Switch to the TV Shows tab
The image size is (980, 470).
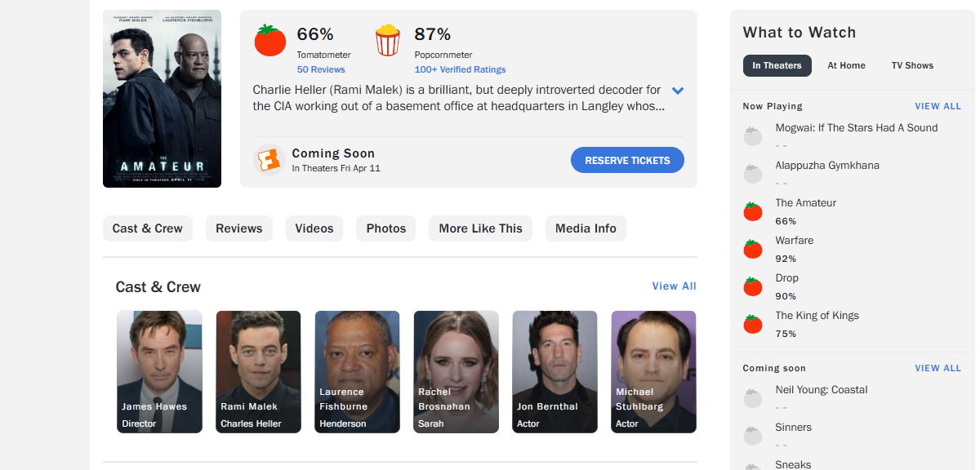point(912,65)
